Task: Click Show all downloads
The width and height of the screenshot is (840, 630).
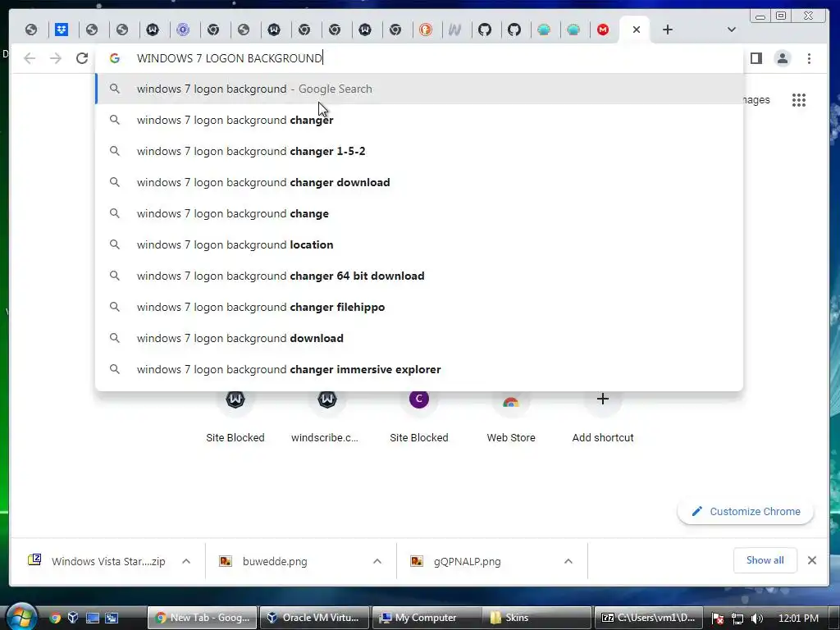Action: tap(765, 560)
